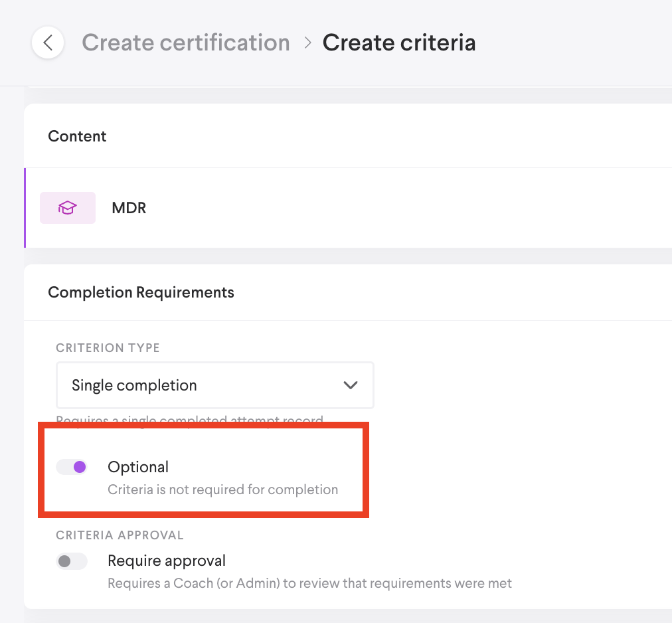
Task: Click the Coach or Admin review description
Action: [309, 584]
